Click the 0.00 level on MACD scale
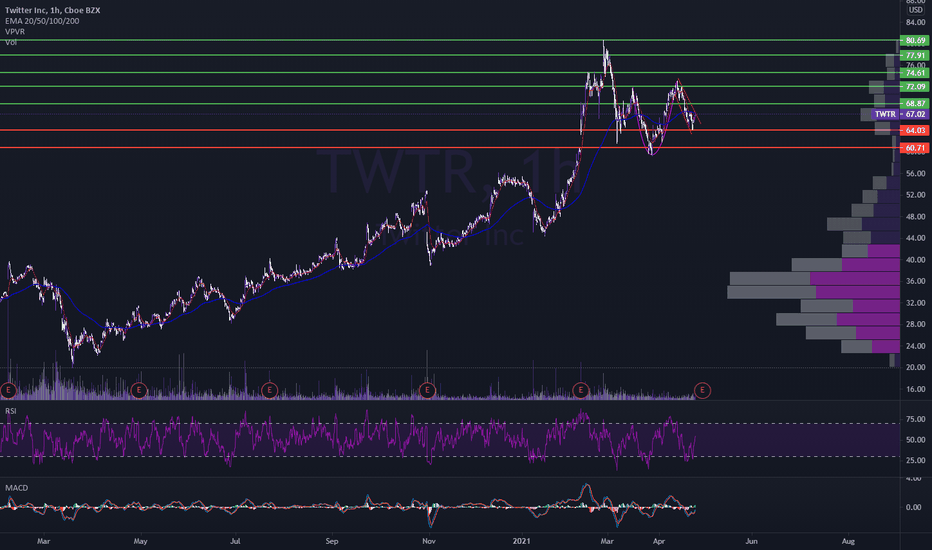The height and width of the screenshot is (550, 932). [913, 507]
